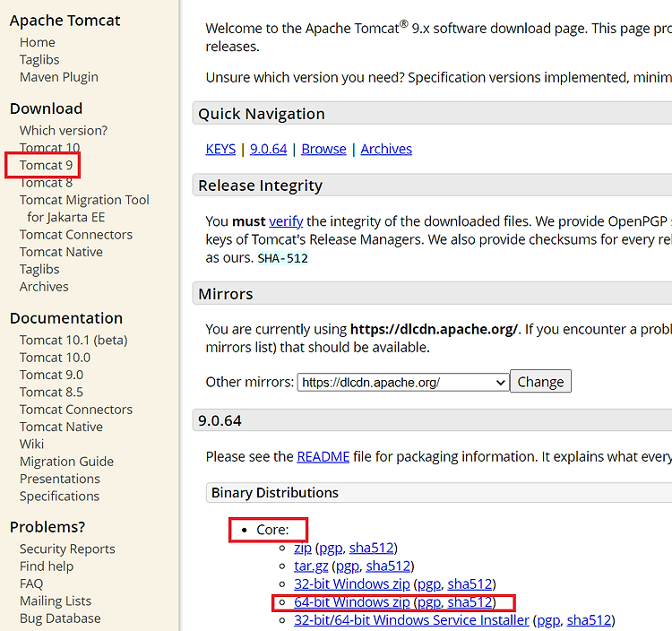This screenshot has width=672, height=631.
Task: Open the README file link
Action: click(323, 456)
